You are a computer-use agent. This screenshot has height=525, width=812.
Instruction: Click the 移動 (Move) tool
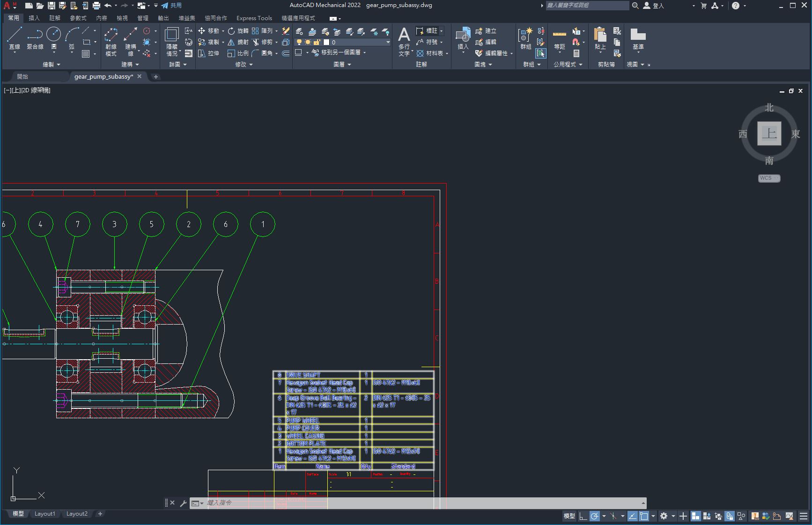pos(209,31)
